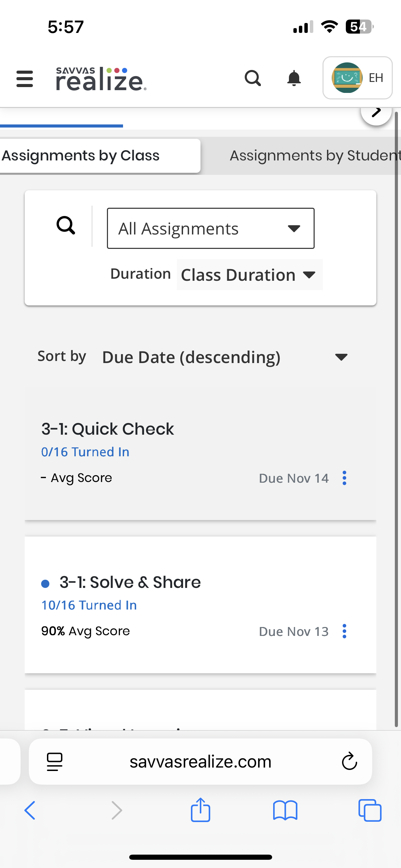Tap the assignment filter search icon

point(66,226)
